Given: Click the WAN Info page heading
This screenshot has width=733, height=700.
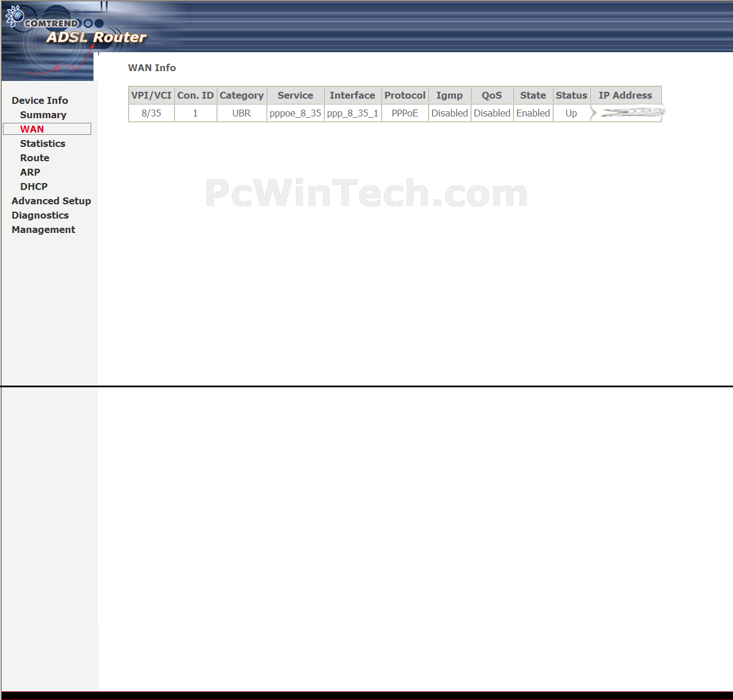Looking at the screenshot, I should [x=152, y=68].
